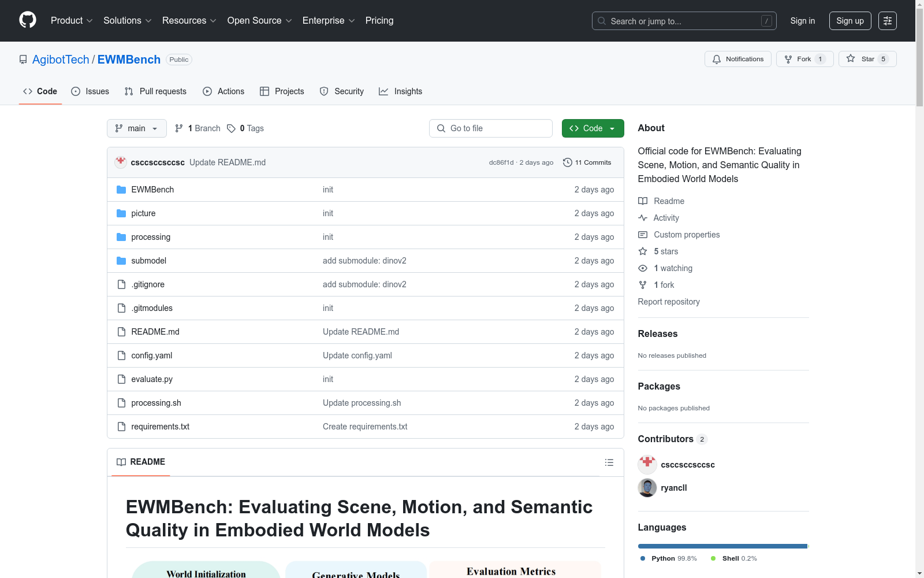Focus the Search or jump to field
Viewport: 924px width, 578px height.
pos(684,21)
